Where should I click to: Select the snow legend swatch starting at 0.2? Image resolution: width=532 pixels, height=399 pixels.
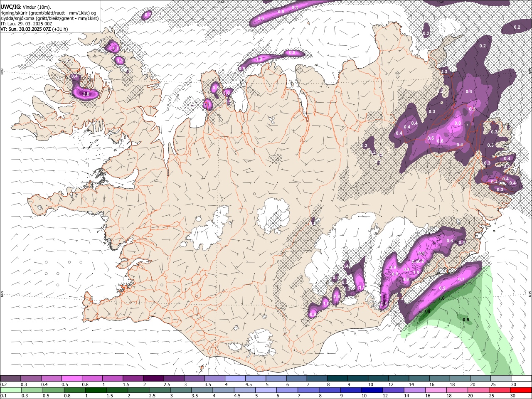(11, 378)
